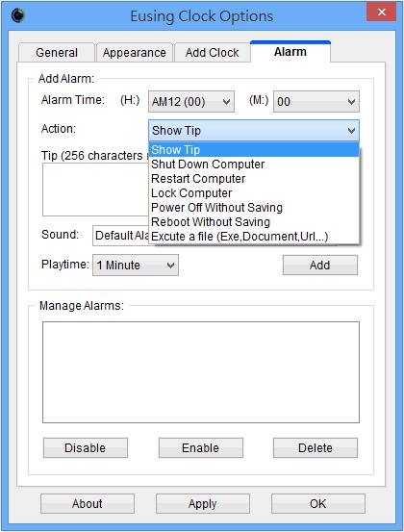Go to the Add Clock tab
This screenshot has width=404, height=532.
(x=212, y=53)
